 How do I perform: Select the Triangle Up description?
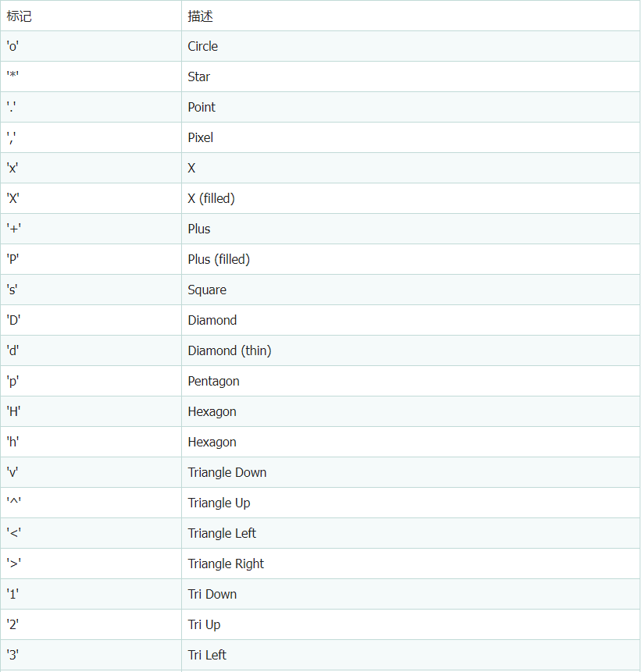[219, 503]
